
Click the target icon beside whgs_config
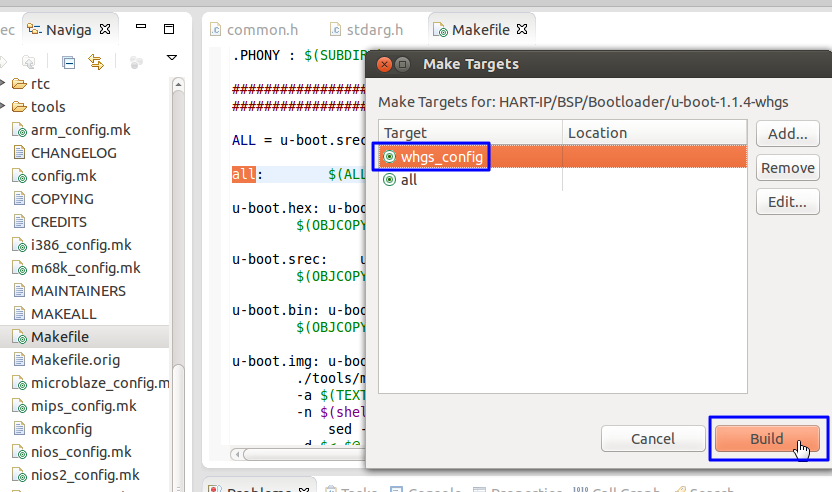(389, 157)
